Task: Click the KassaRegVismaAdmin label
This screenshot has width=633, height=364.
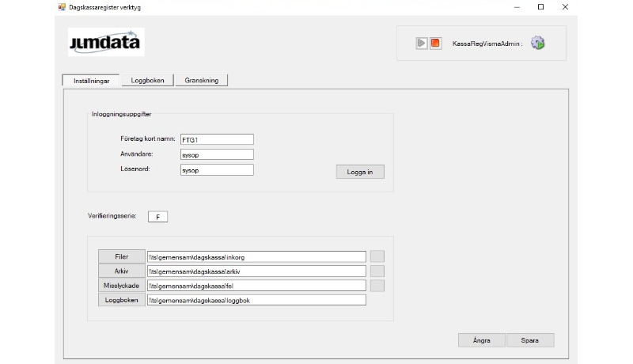Action: (487, 44)
